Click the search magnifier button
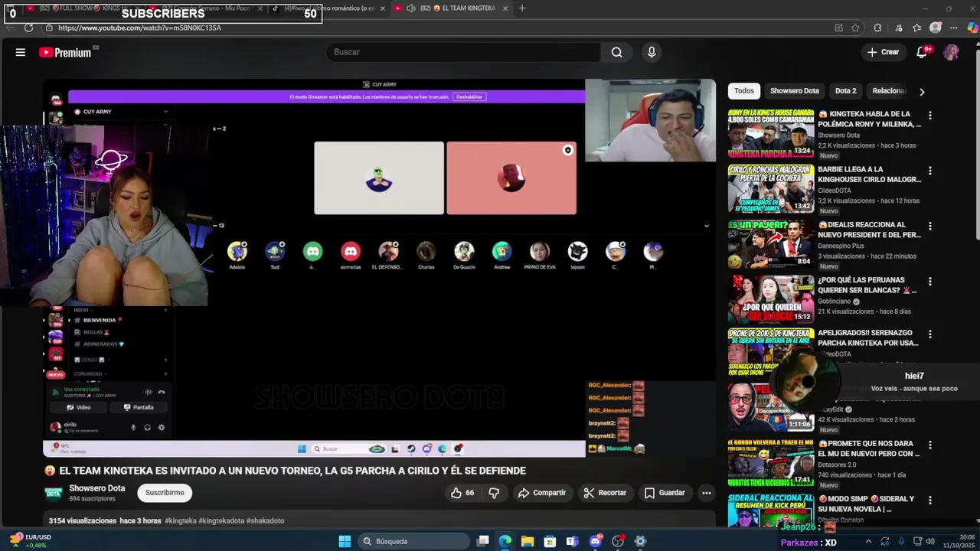980x551 pixels. coord(616,52)
